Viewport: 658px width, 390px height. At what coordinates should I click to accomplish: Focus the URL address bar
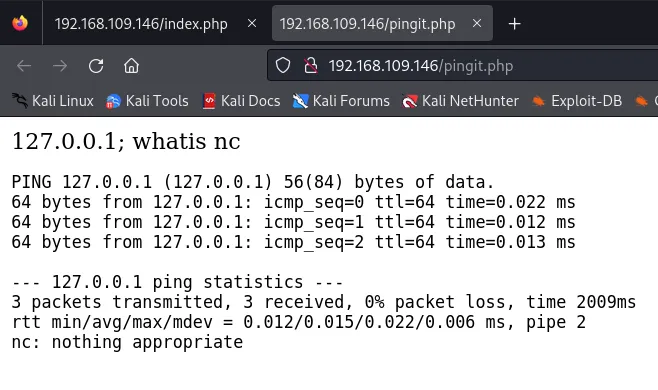click(x=462, y=65)
